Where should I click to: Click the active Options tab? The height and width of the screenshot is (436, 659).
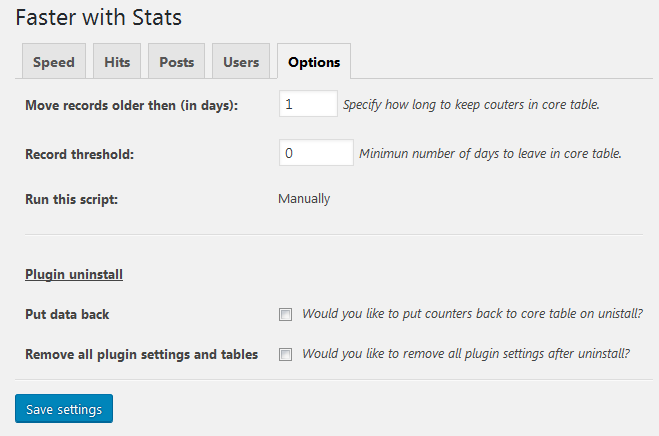tap(314, 61)
